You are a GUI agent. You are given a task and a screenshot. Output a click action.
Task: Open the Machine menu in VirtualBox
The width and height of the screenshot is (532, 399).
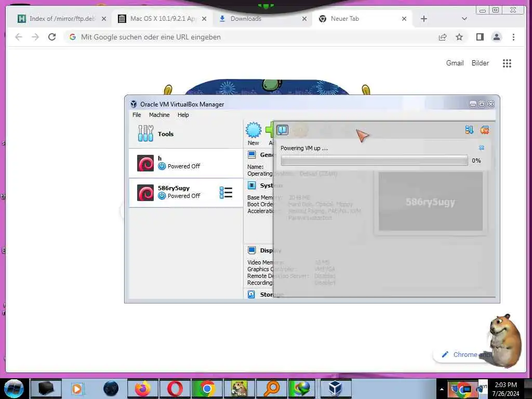[x=159, y=115]
